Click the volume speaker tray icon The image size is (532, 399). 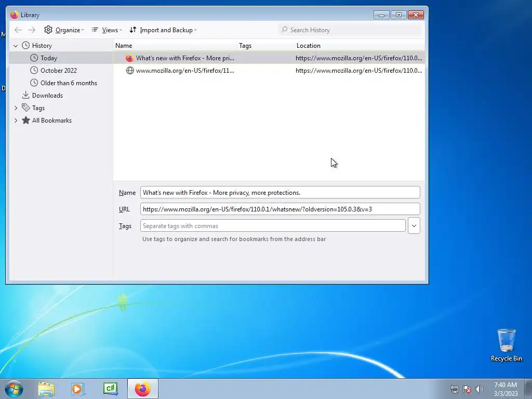pyautogui.click(x=480, y=389)
